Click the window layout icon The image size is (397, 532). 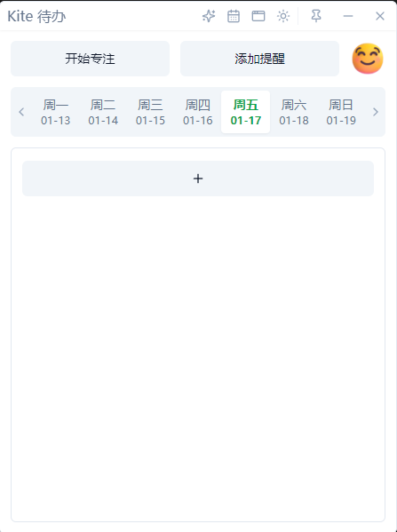258,16
